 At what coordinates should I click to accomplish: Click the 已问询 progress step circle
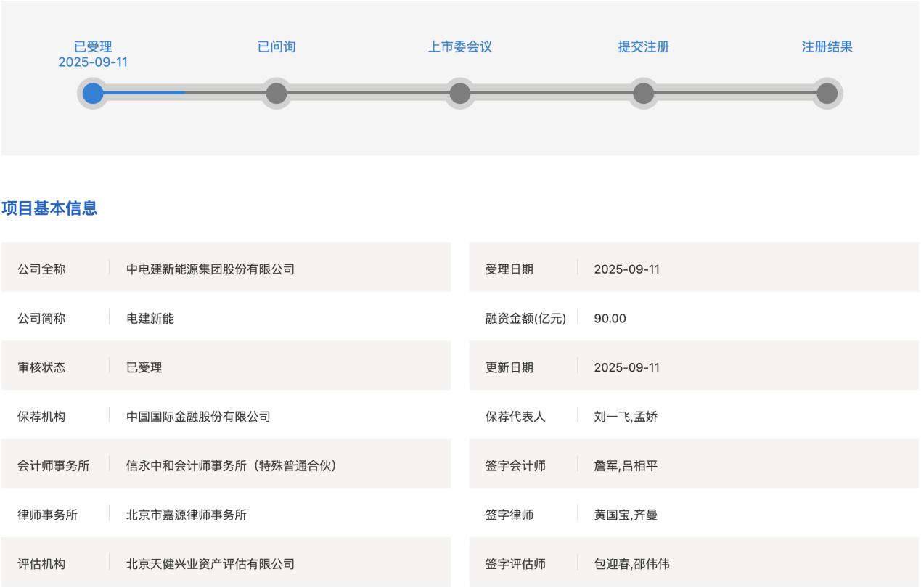pyautogui.click(x=277, y=93)
